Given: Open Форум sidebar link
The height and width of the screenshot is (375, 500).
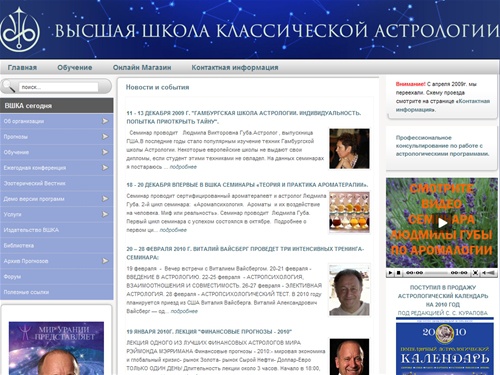Looking at the screenshot, I should (12, 276).
